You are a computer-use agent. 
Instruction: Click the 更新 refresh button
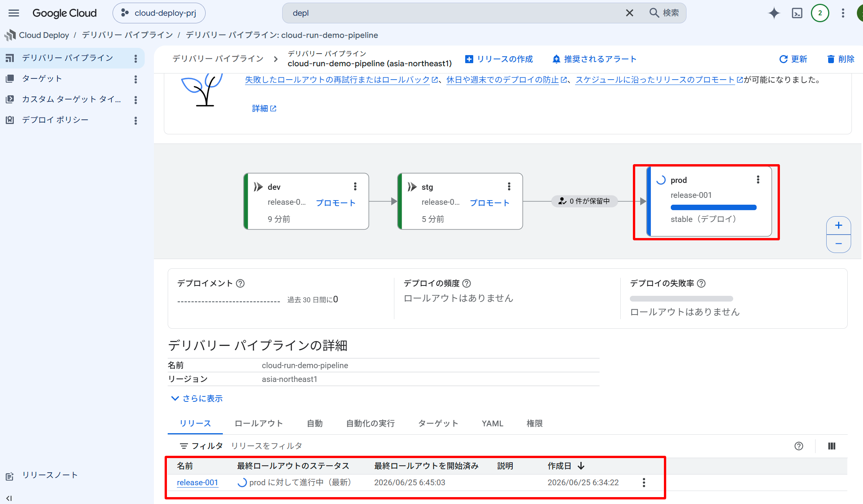tap(793, 59)
